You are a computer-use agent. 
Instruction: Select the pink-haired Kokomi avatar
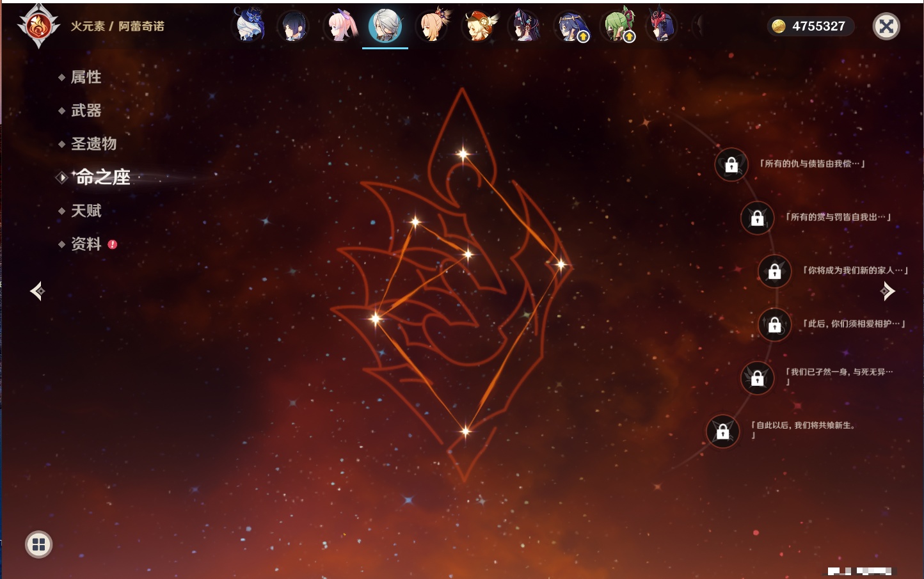340,26
